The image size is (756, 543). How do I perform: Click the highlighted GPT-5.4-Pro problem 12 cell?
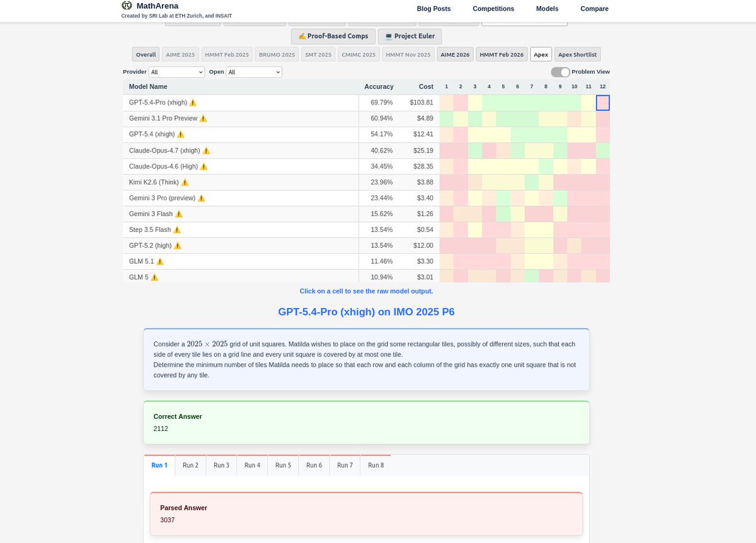click(603, 103)
